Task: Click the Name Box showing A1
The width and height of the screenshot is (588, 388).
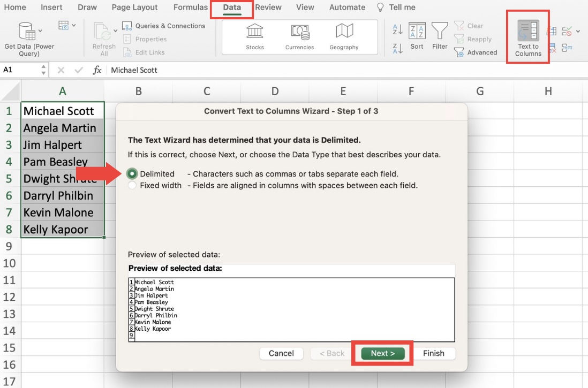Action: tap(21, 70)
